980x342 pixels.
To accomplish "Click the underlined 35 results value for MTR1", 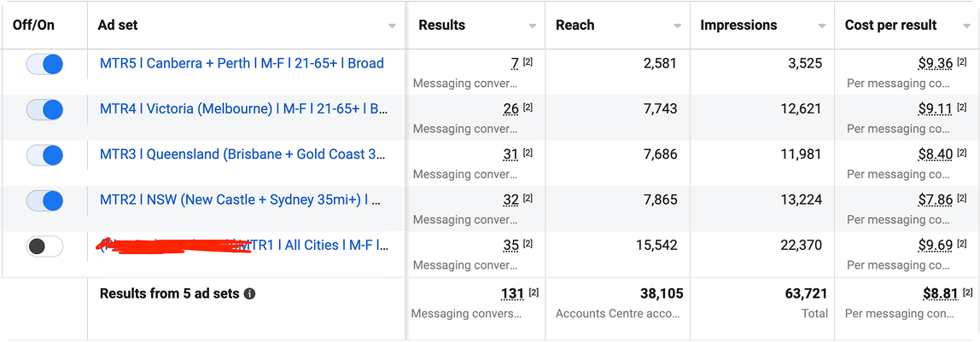I will (511, 246).
